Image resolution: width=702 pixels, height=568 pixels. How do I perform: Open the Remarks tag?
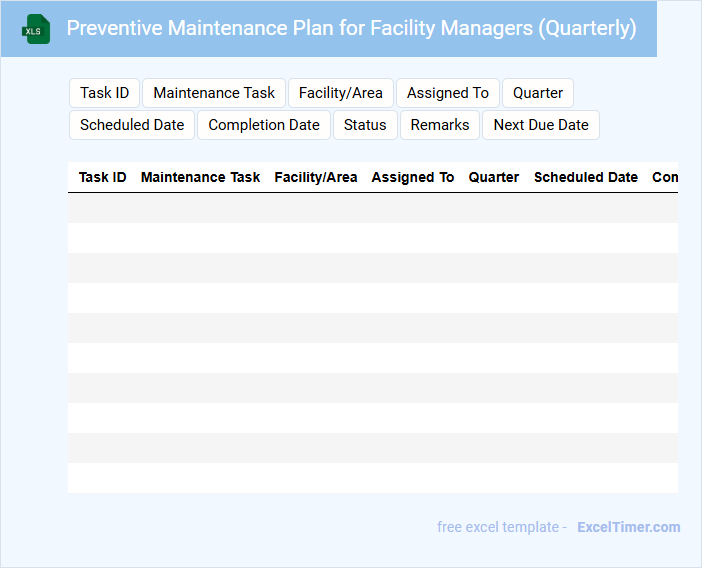440,125
